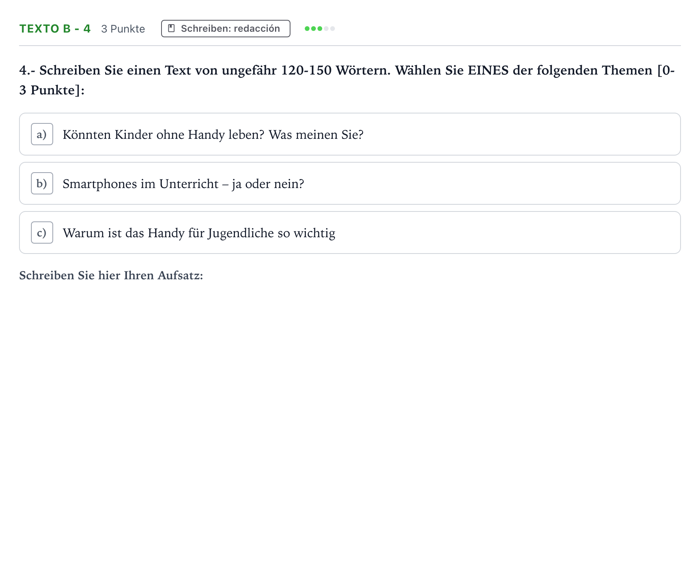
Task: Click the first green difficulty dot
Action: point(307,29)
